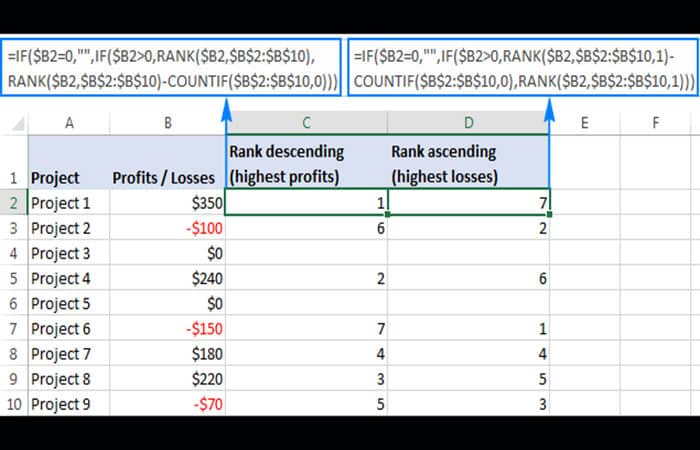Click the $240 profit cell
The image size is (700, 450).
[x=167, y=278]
